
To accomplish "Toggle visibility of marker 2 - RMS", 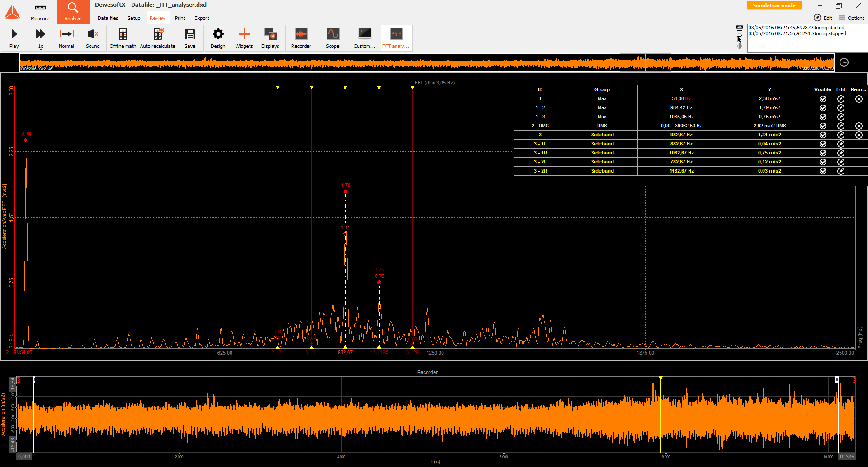I will 822,126.
